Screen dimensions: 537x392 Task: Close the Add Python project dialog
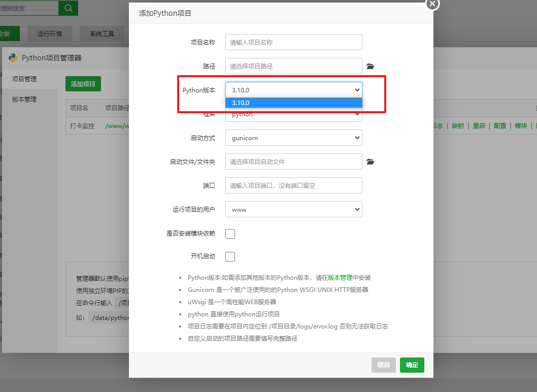pyautogui.click(x=432, y=4)
